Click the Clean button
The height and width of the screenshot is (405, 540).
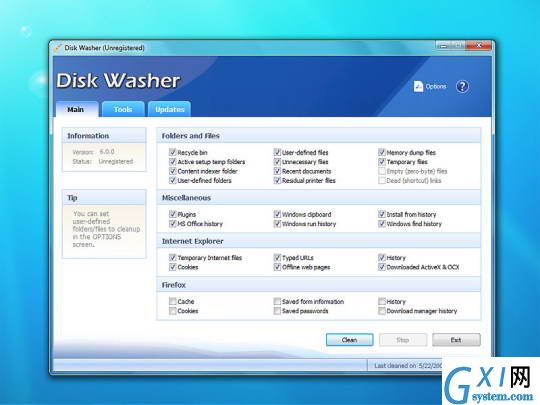click(x=350, y=340)
